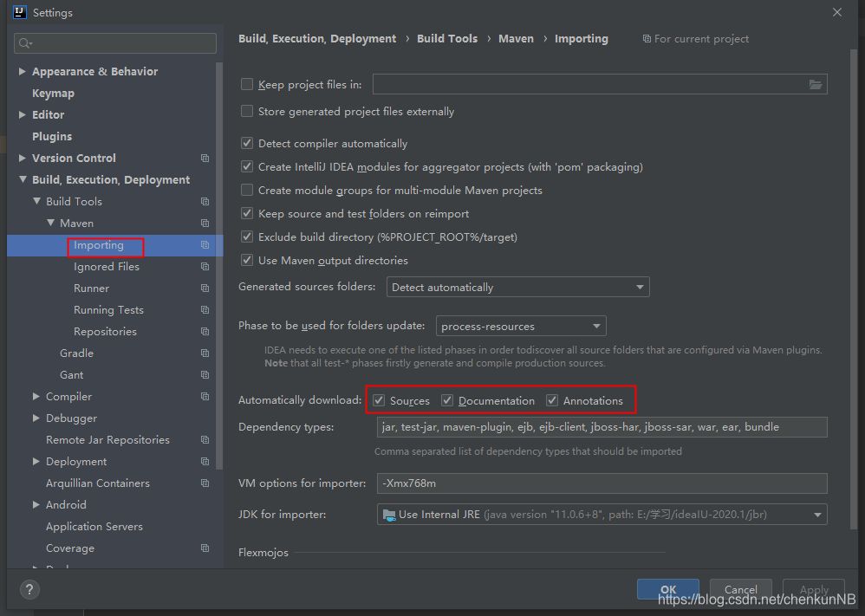Click settings search input field
The height and width of the screenshot is (616, 865).
pos(115,43)
